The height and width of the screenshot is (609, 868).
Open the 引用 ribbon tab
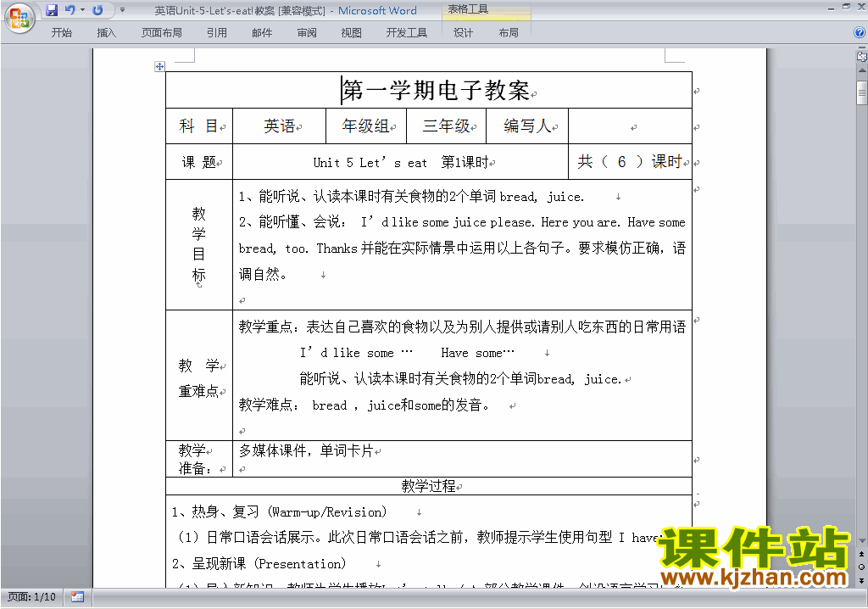[216, 33]
